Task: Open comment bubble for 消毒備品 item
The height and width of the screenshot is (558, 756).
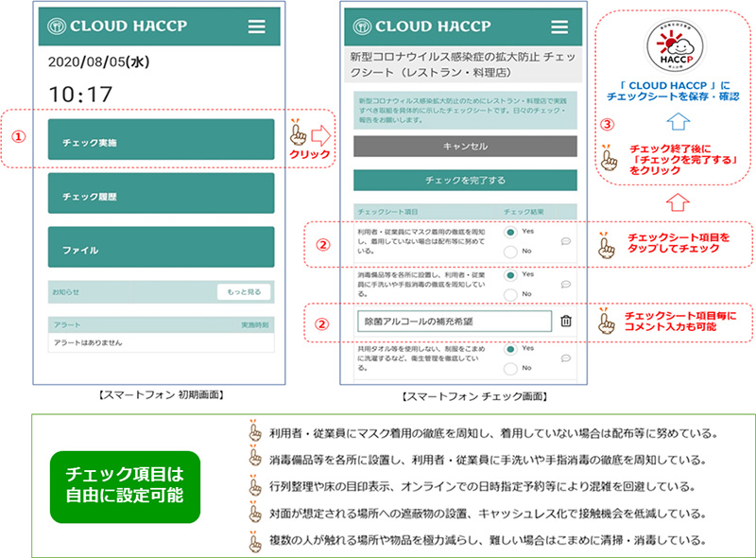Action: pyautogui.click(x=566, y=285)
